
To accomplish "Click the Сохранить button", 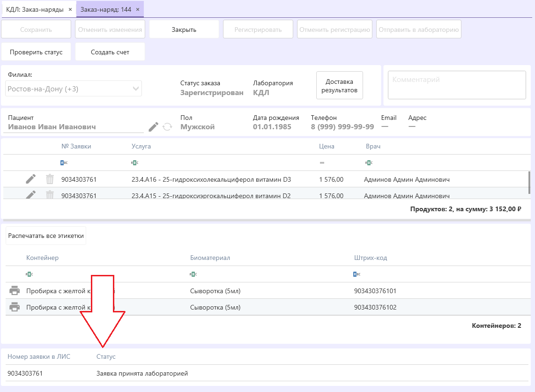I will coord(36,30).
